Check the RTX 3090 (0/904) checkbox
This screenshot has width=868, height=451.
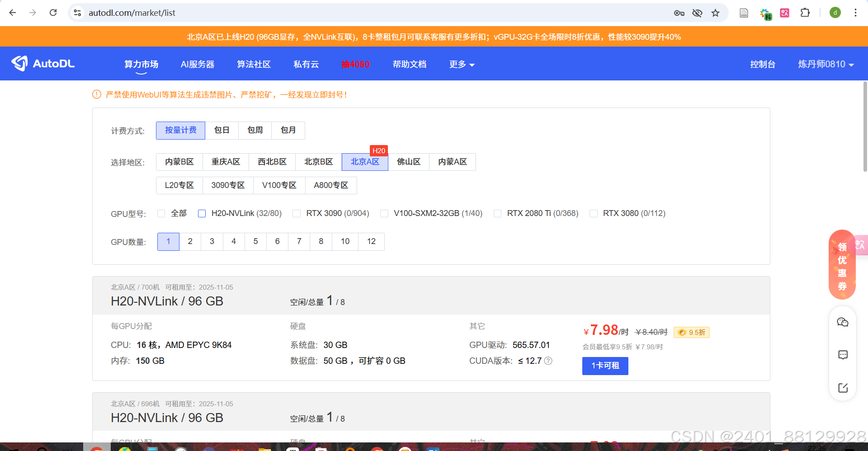point(297,213)
